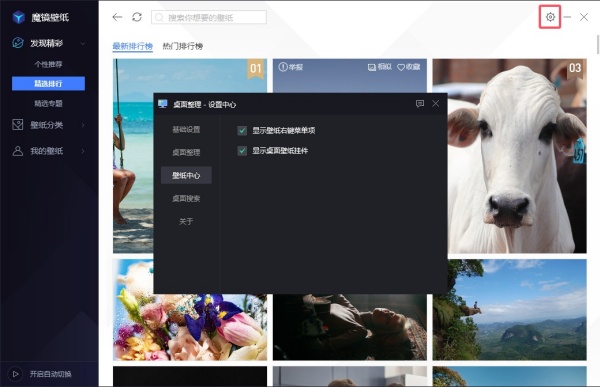This screenshot has height=387, width=600.
Task: Go back with the left arrow icon
Action: click(117, 17)
